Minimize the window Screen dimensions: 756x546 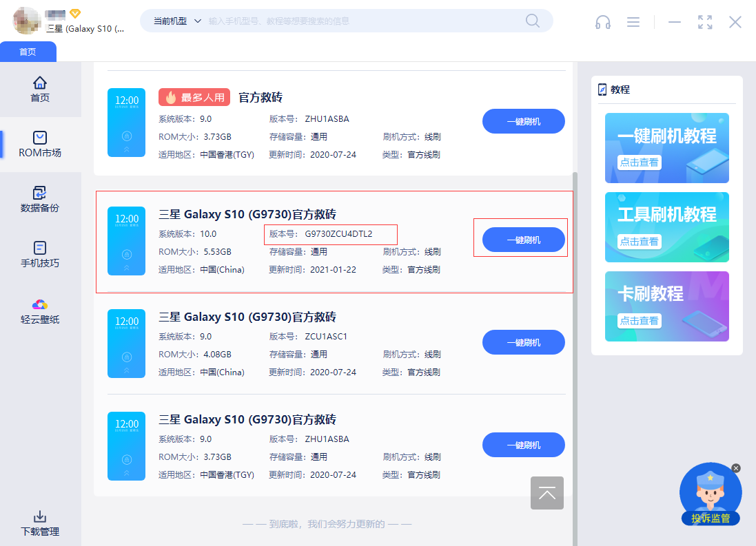675,22
